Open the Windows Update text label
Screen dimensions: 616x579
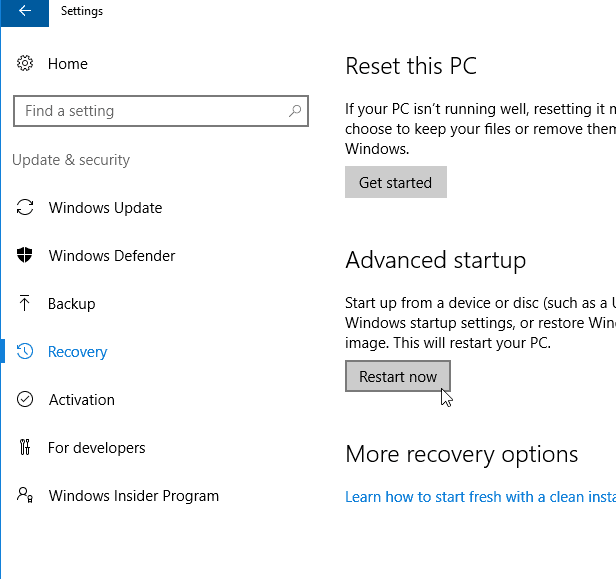click(105, 208)
